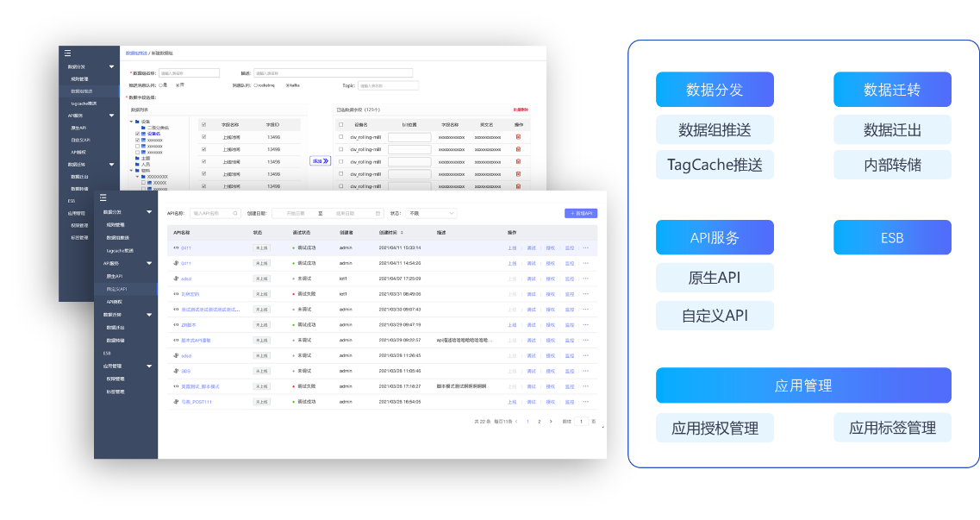Click 数据组名称 input field
The image size is (980, 520).
(x=189, y=73)
